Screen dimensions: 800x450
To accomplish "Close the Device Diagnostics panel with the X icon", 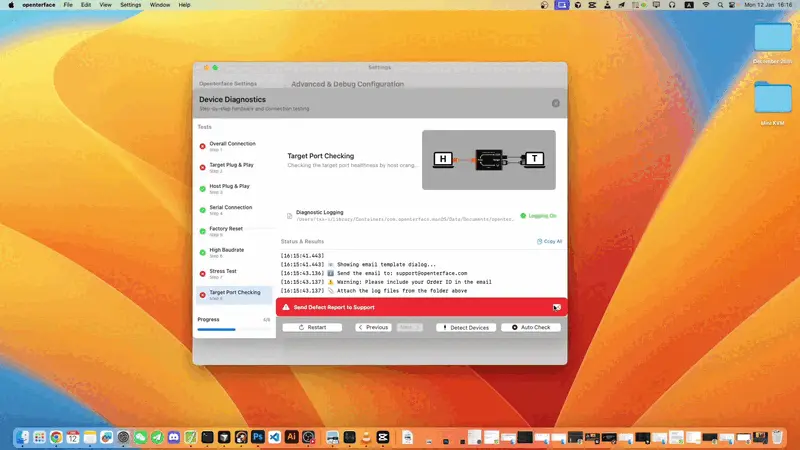I will tap(556, 103).
